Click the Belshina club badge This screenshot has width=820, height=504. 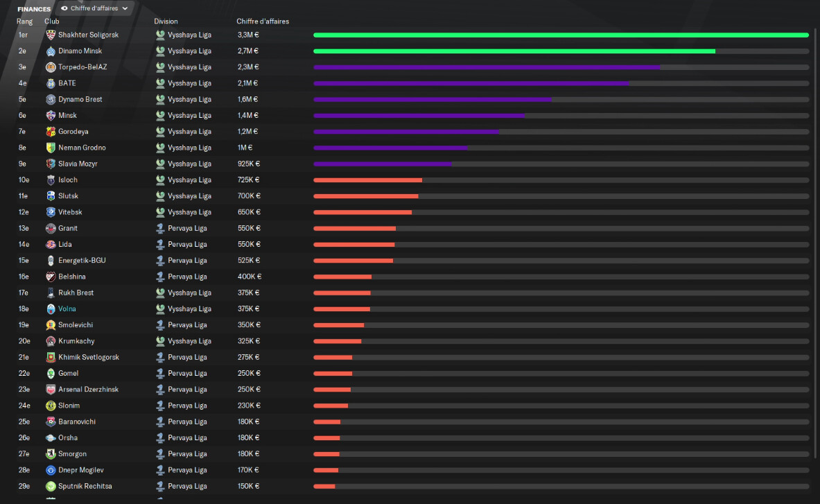pos(51,277)
